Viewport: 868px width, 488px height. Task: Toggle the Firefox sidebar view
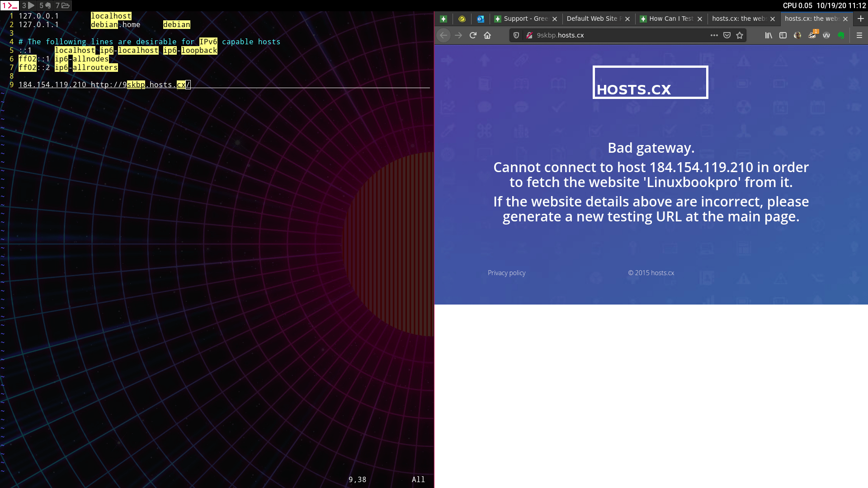783,35
